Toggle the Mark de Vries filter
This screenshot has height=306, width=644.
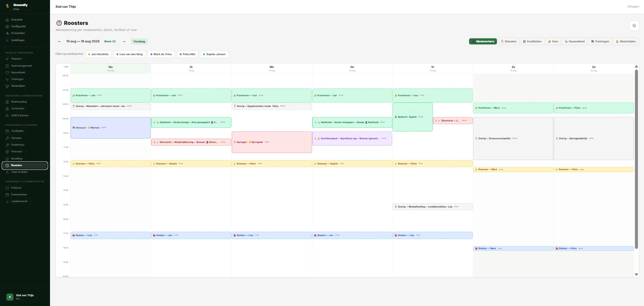click(161, 54)
